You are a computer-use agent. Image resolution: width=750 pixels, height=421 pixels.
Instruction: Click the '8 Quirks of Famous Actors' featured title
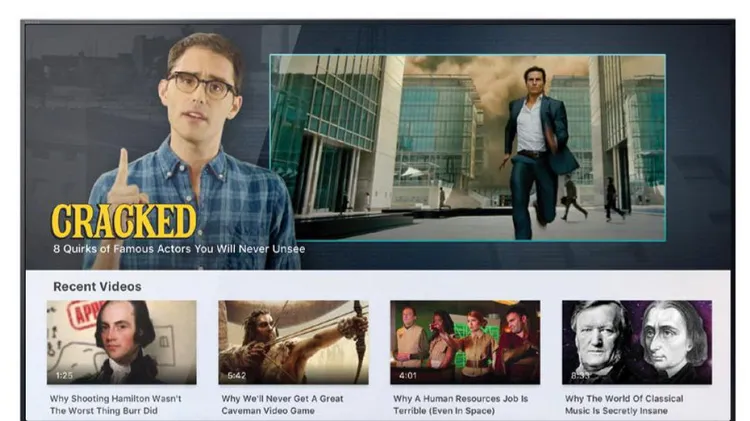[x=179, y=249]
